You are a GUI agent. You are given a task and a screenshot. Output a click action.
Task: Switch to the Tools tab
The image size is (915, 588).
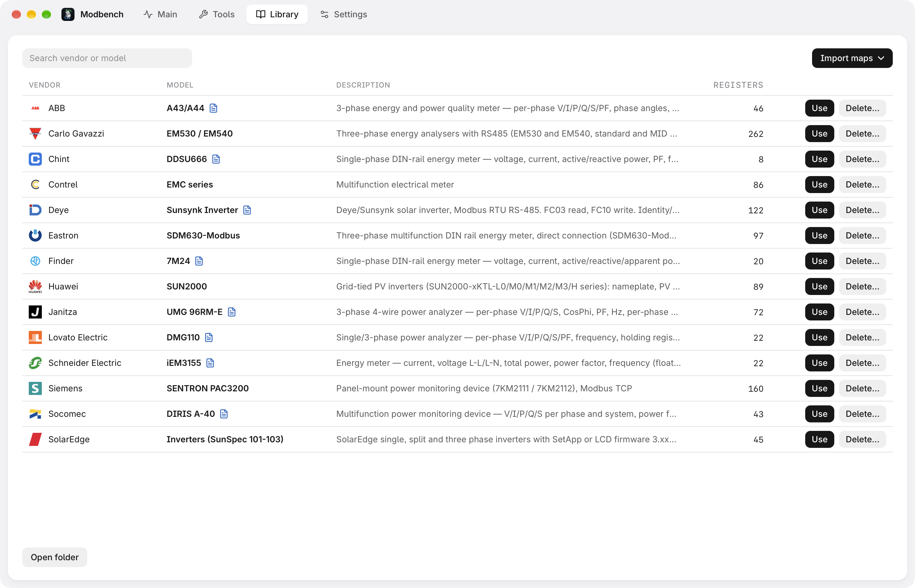pos(217,14)
